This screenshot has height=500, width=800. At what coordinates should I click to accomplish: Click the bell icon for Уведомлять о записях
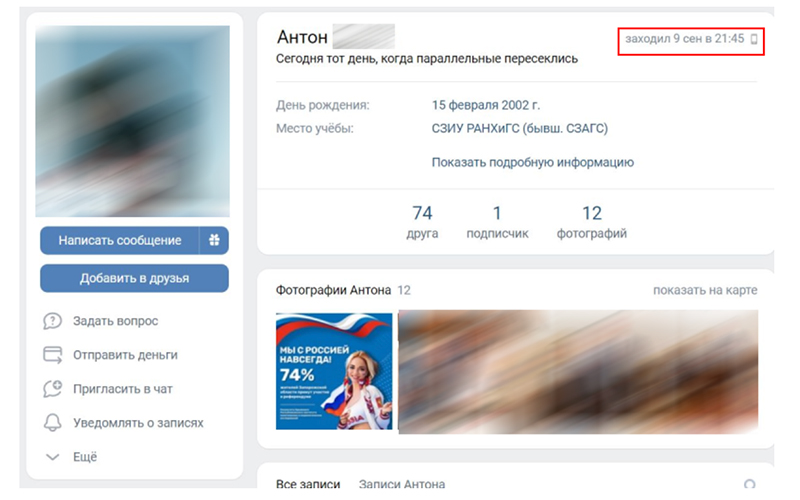coord(53,422)
